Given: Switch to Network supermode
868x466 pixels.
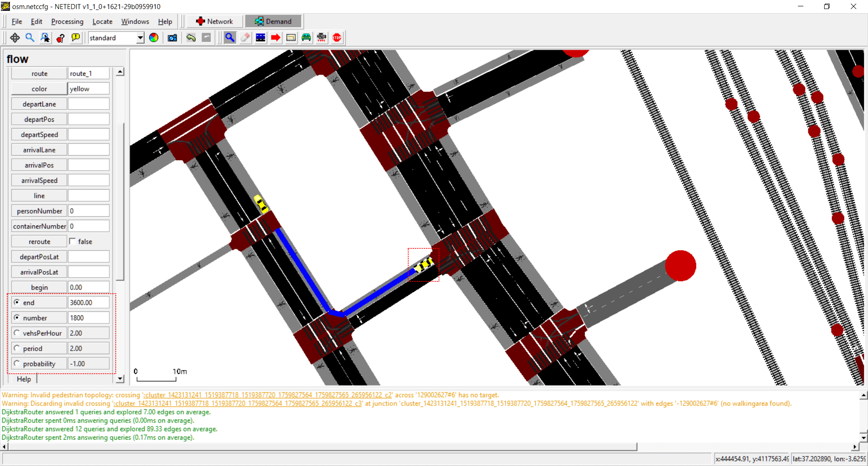Looking at the screenshot, I should point(215,21).
